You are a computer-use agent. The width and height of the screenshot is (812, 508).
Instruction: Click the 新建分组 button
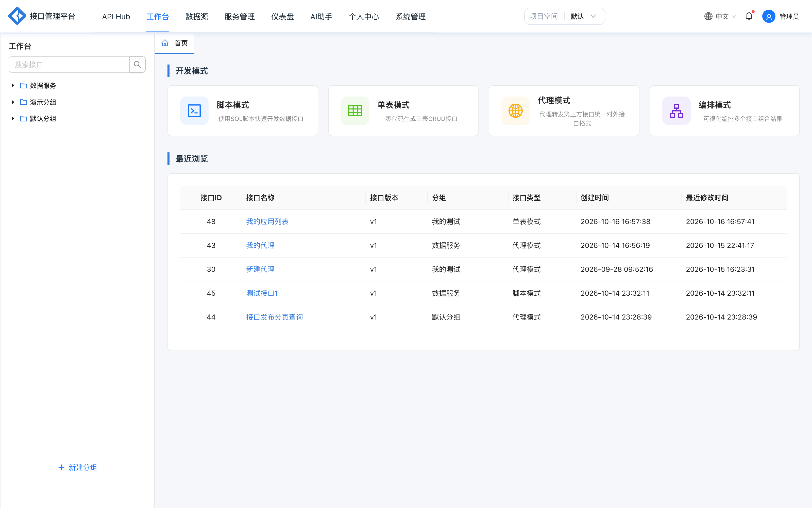click(78, 467)
